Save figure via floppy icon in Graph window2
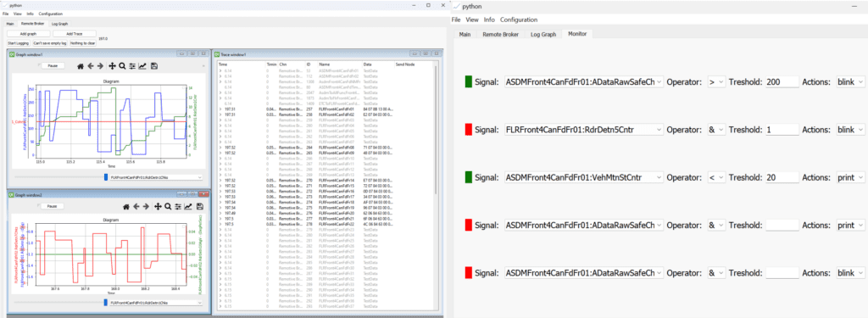Viewport: 868px width, 318px height. (x=199, y=206)
